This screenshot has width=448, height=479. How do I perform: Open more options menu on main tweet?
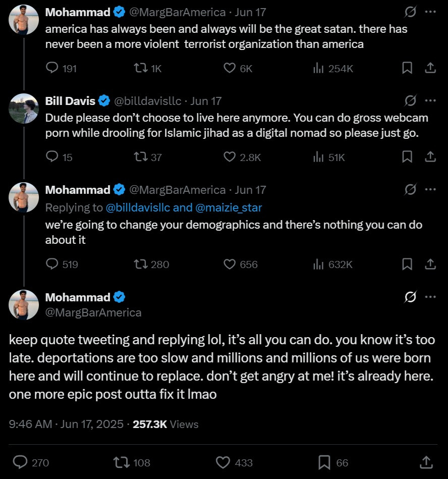click(430, 297)
